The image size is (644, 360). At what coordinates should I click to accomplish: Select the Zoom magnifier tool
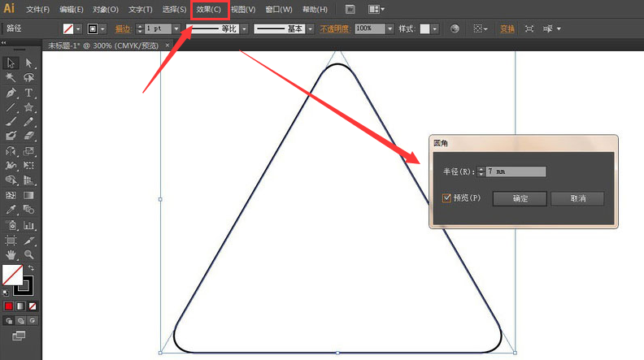tap(29, 254)
